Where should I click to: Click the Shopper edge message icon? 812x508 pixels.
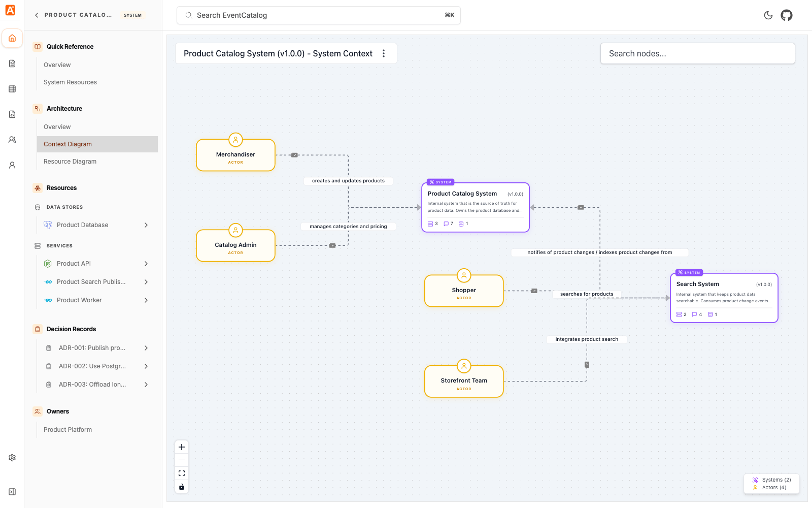tap(534, 291)
